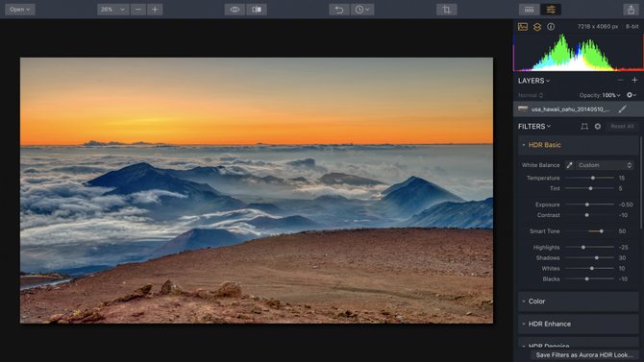Open the FILTERS section dropdown

pyautogui.click(x=533, y=127)
